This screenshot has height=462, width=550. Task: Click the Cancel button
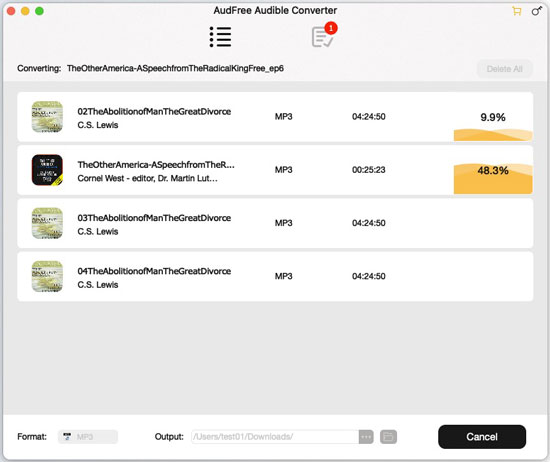coord(482,437)
